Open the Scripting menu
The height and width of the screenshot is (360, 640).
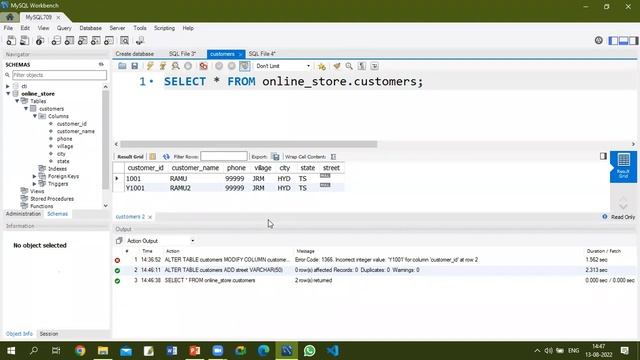tap(164, 28)
